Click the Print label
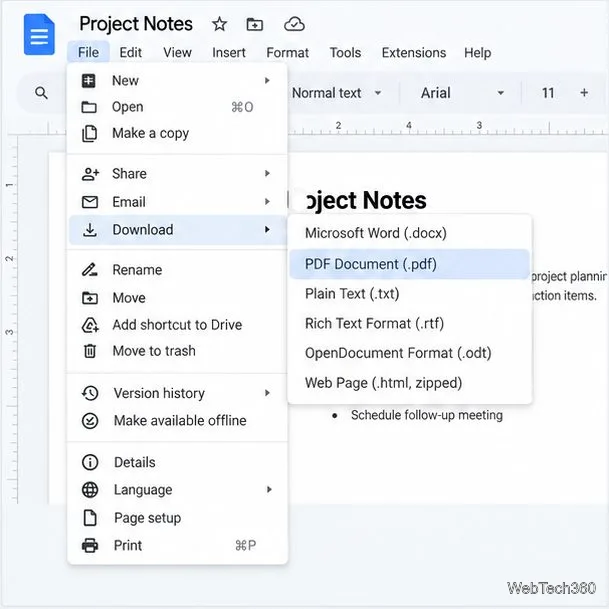This screenshot has height=609, width=609. (128, 545)
